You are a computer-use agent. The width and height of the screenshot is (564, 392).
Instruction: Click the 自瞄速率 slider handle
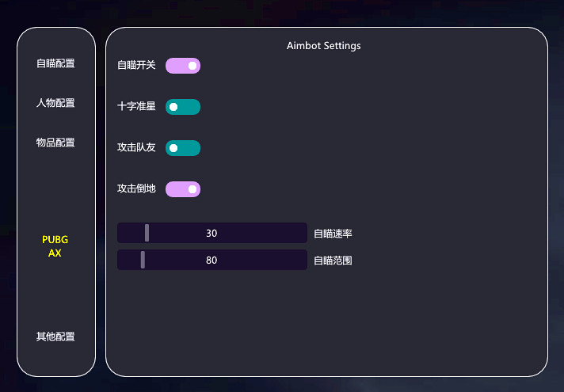147,233
